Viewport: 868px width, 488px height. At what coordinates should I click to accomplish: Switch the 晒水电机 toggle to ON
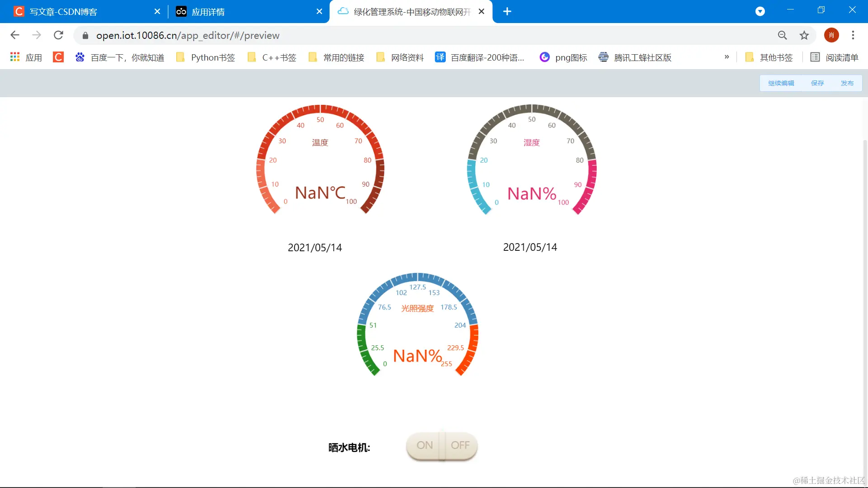(424, 446)
